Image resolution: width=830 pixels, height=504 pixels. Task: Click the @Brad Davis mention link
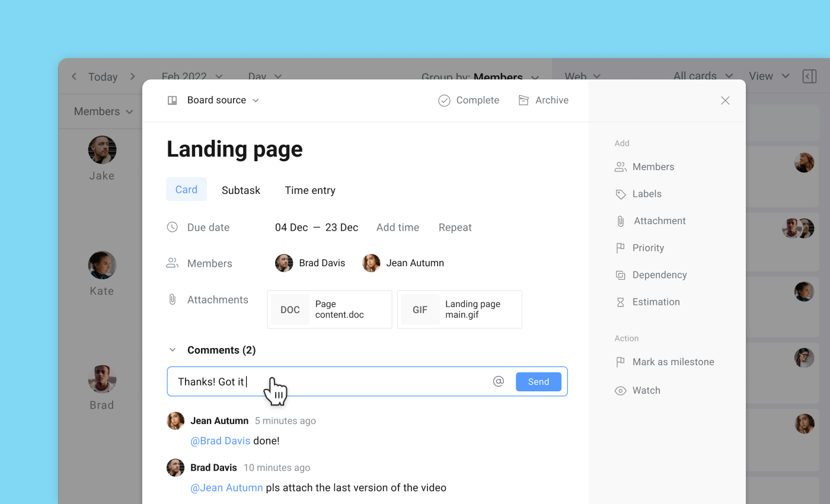click(x=220, y=441)
